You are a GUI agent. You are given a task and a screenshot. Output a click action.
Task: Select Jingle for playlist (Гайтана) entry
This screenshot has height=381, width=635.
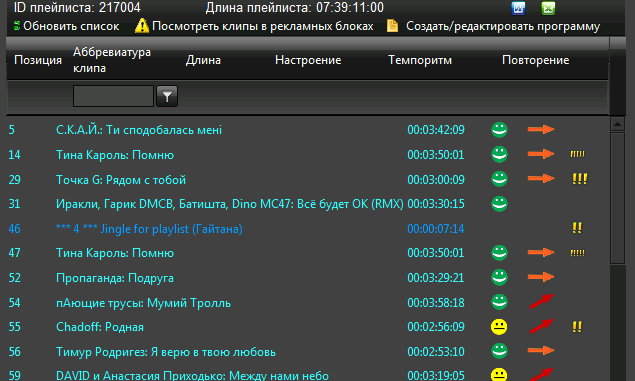(x=149, y=229)
